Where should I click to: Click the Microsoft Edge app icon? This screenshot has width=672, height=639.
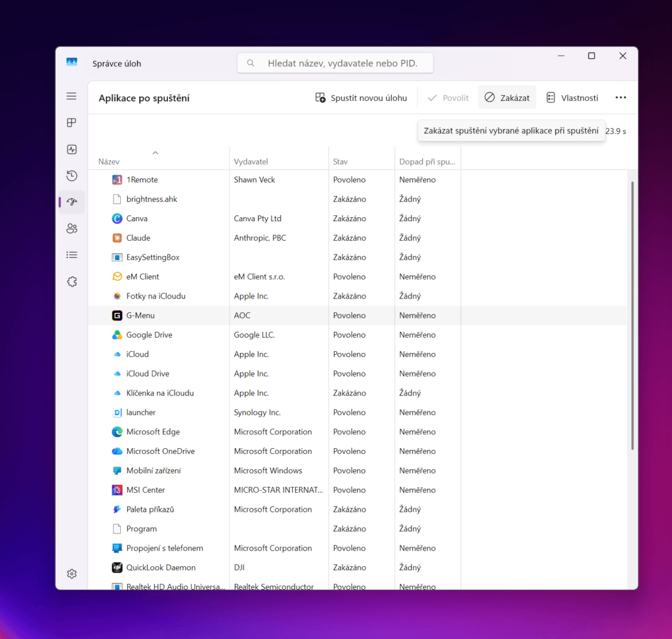[117, 432]
